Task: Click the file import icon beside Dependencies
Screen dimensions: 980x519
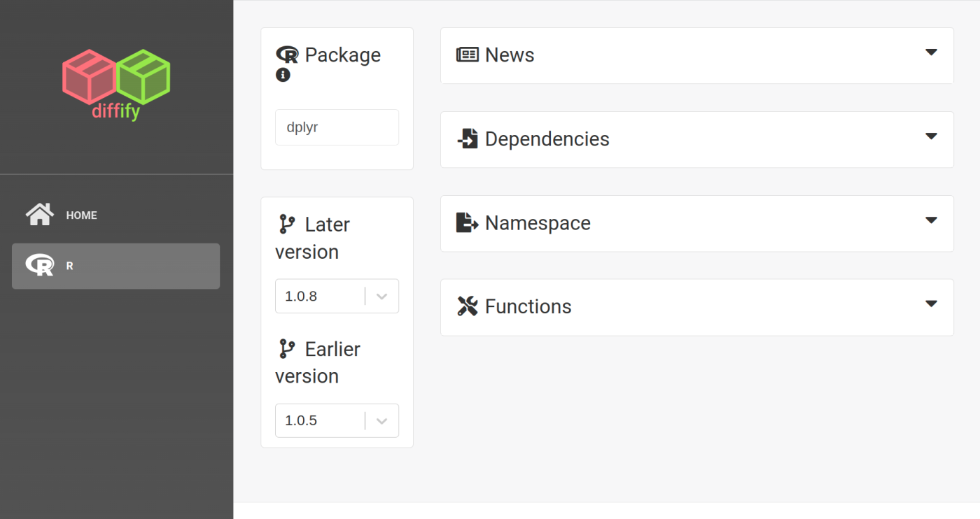Action: (468, 138)
